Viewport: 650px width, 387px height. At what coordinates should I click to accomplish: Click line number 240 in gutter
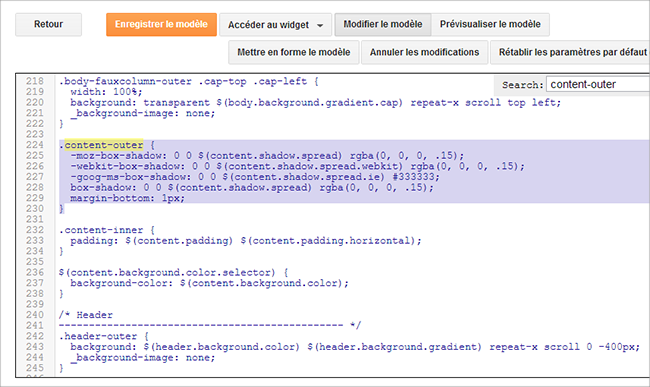[35, 315]
